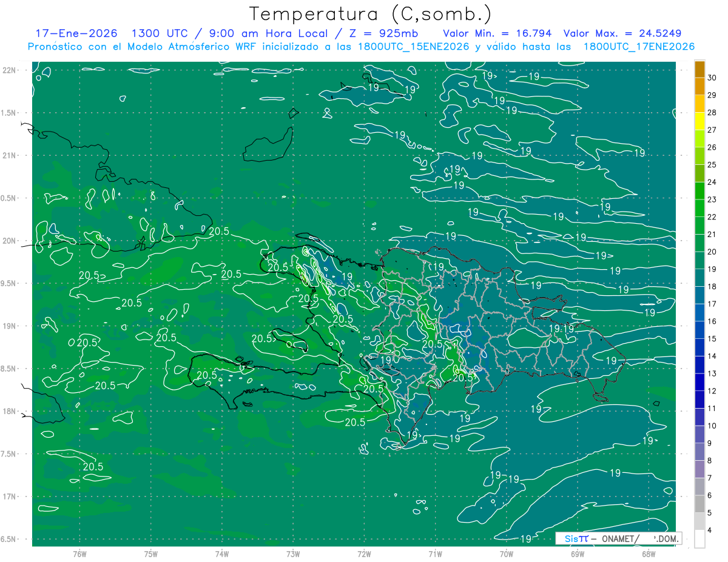Pick the orange swatch between 29 and 30
The height and width of the screenshot is (562, 728).
(x=699, y=87)
